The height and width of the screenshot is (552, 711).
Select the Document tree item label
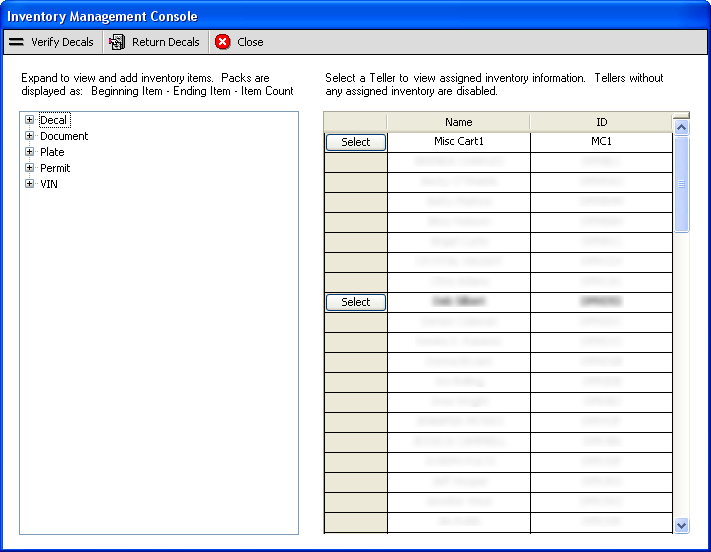pyautogui.click(x=64, y=136)
